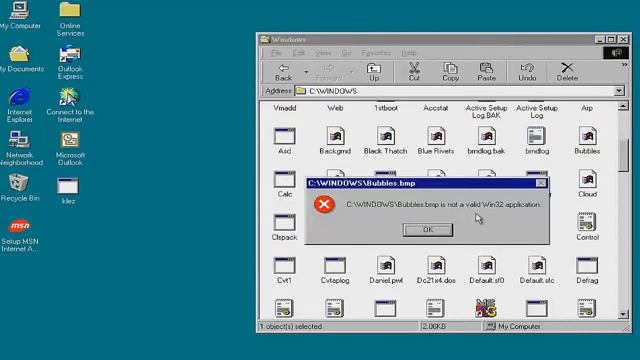Viewport: 640px width, 360px height.
Task: Open the Back history dropdown arrow
Action: [x=306, y=72]
